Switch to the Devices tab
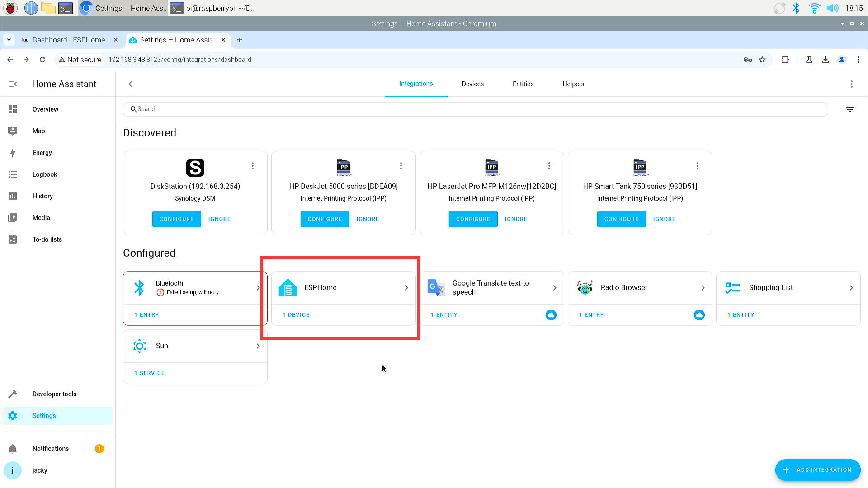The height and width of the screenshot is (488, 868). (x=473, y=84)
